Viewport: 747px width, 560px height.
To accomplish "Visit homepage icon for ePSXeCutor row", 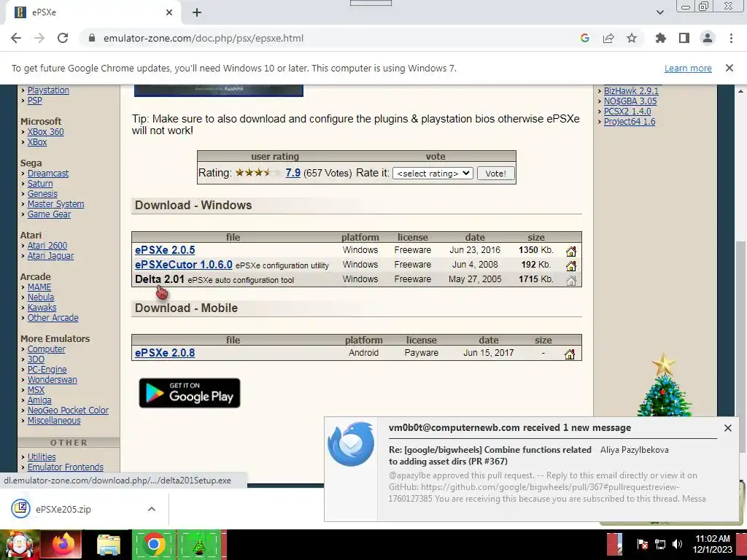I will [x=570, y=265].
